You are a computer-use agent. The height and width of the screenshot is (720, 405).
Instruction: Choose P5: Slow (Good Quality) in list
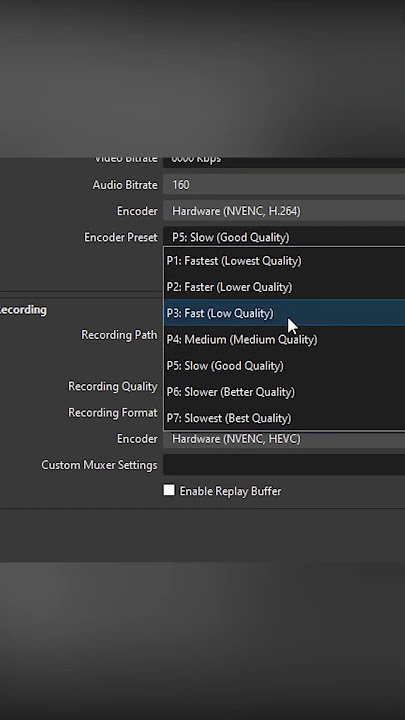click(x=285, y=366)
